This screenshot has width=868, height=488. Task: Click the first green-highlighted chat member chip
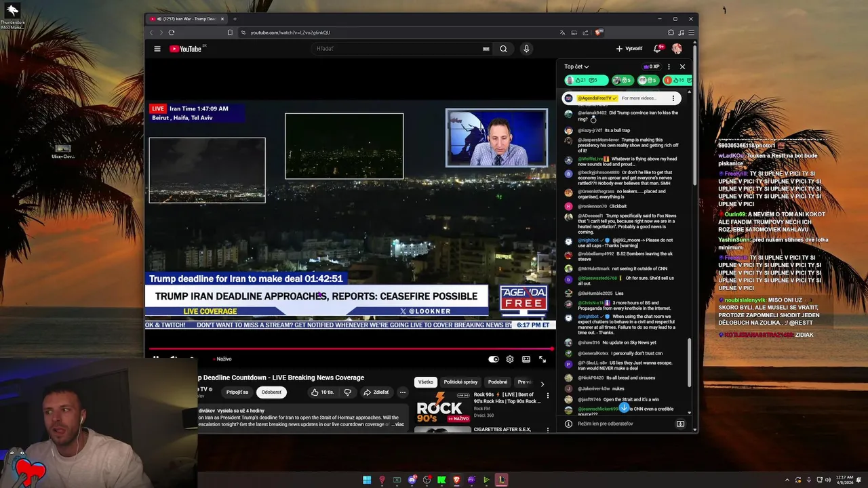coord(586,81)
